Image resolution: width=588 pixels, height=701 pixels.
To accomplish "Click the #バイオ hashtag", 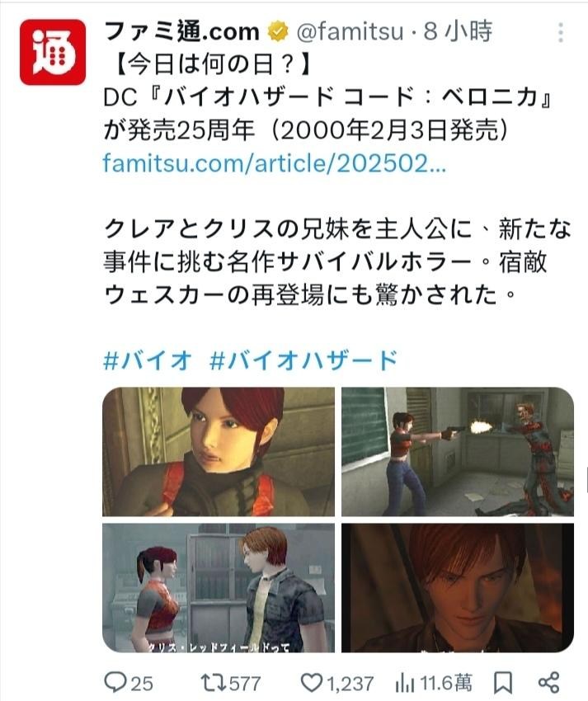I will click(x=148, y=360).
